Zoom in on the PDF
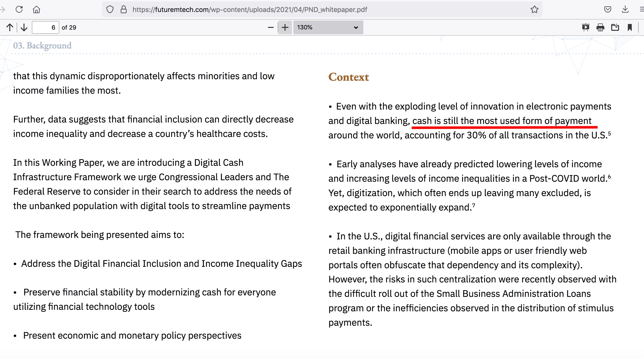The image size is (644, 358). (285, 27)
